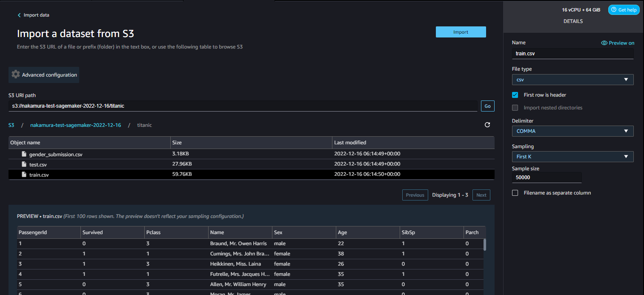Click the file icon for gender_submission.csv
The height and width of the screenshot is (295, 644).
pos(25,154)
